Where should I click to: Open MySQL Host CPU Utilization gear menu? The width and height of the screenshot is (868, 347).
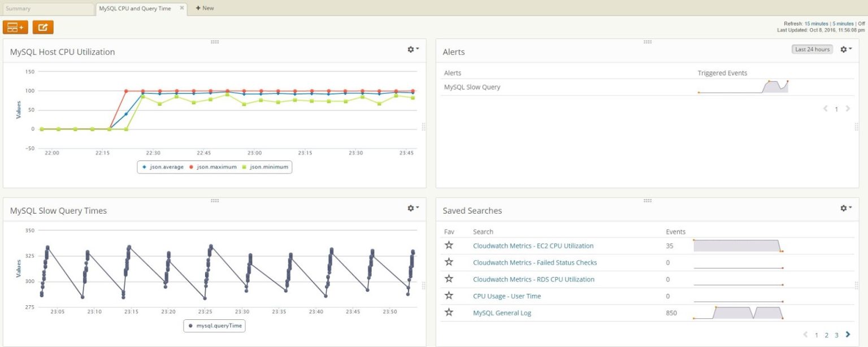coord(411,49)
